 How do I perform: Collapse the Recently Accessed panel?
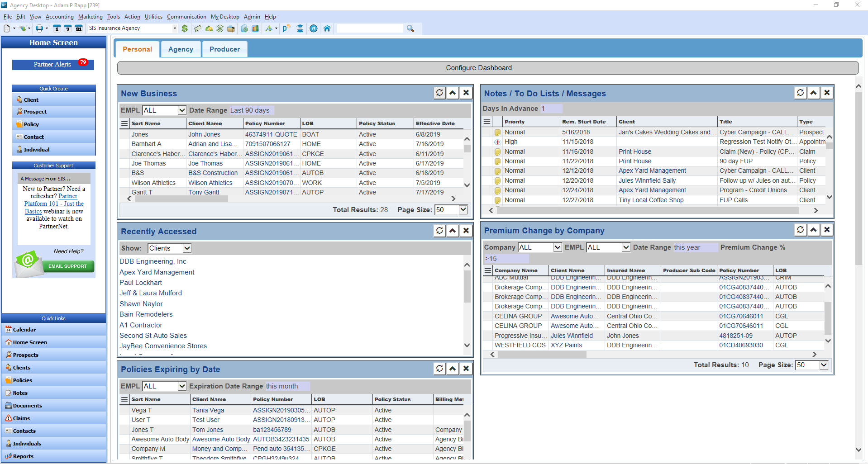(453, 231)
